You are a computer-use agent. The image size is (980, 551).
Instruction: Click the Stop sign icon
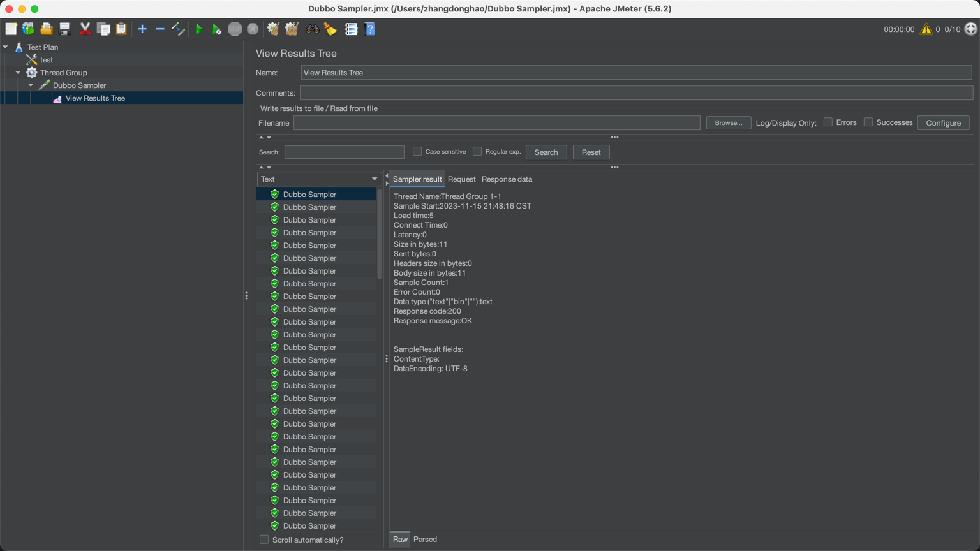pyautogui.click(x=235, y=29)
